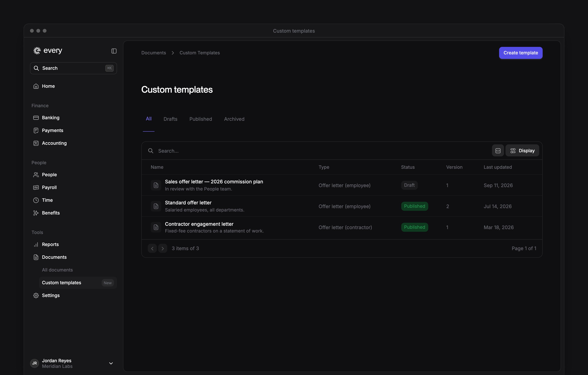Go to previous page with left chevron
The image size is (588, 375).
152,248
